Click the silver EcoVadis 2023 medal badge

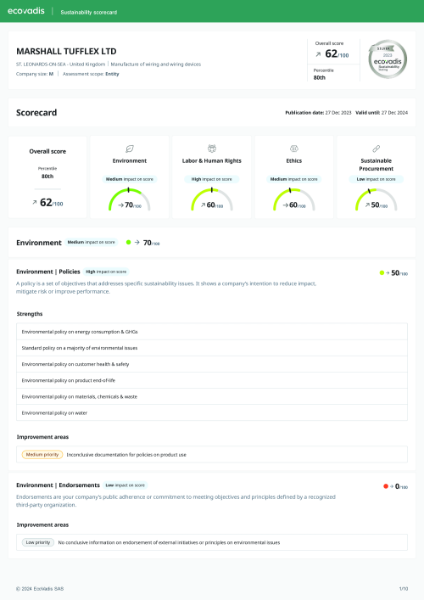click(x=387, y=59)
